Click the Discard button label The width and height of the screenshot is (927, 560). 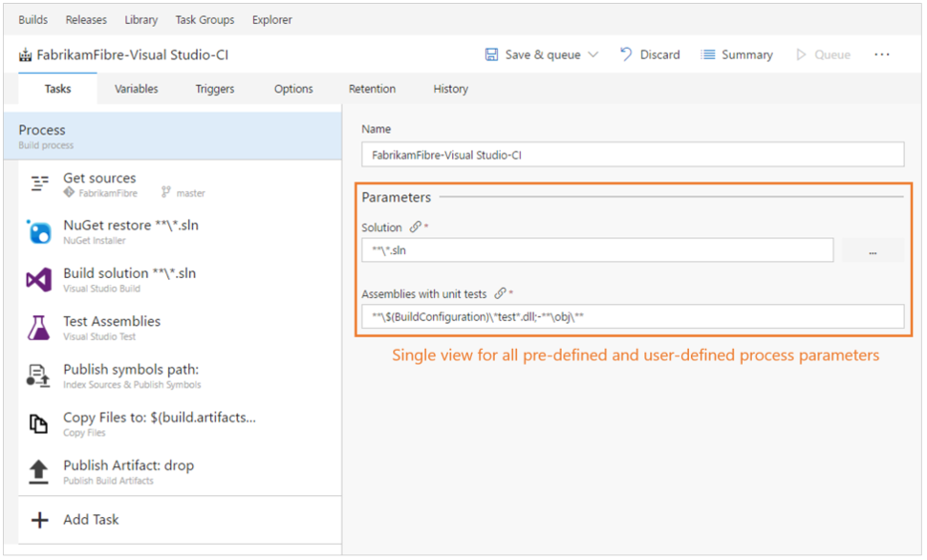(x=659, y=55)
